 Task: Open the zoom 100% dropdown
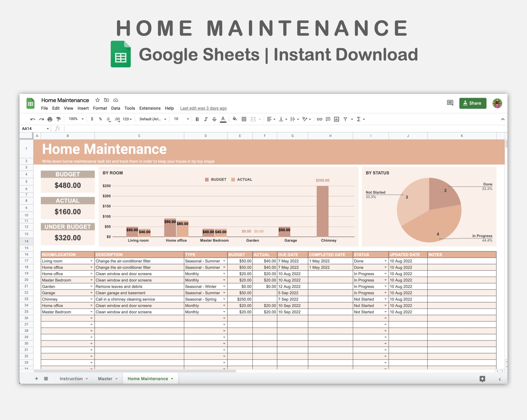point(76,119)
